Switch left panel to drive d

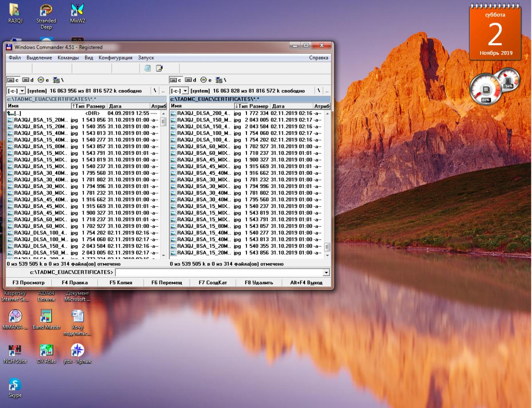click(x=28, y=80)
